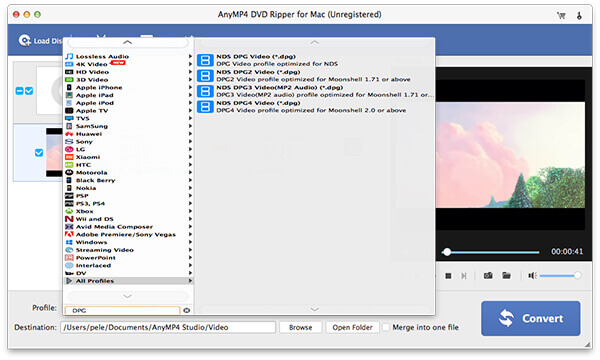Click the Sony logo icon
Image resolution: width=600 pixels, height=360 pixels.
coord(69,142)
